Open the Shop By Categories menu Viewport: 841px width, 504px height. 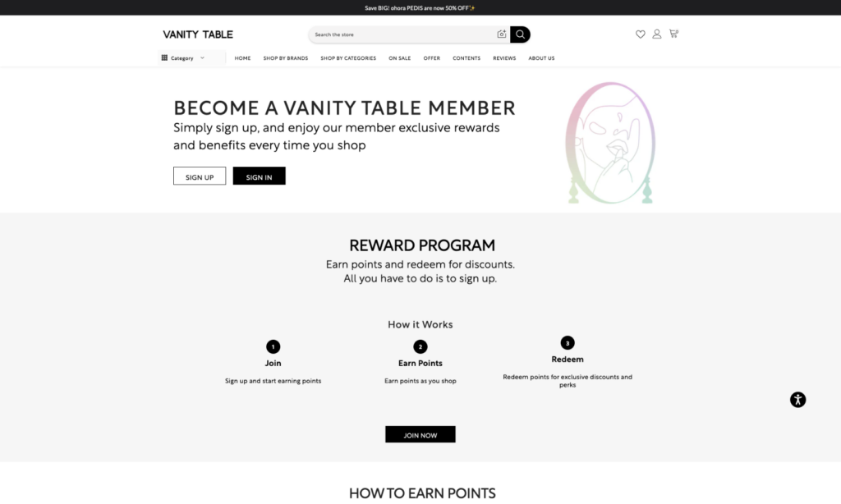pos(348,58)
